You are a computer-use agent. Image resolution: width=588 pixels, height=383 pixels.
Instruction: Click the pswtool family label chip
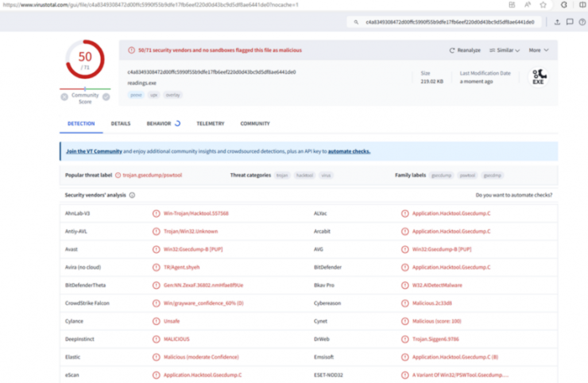pos(467,176)
